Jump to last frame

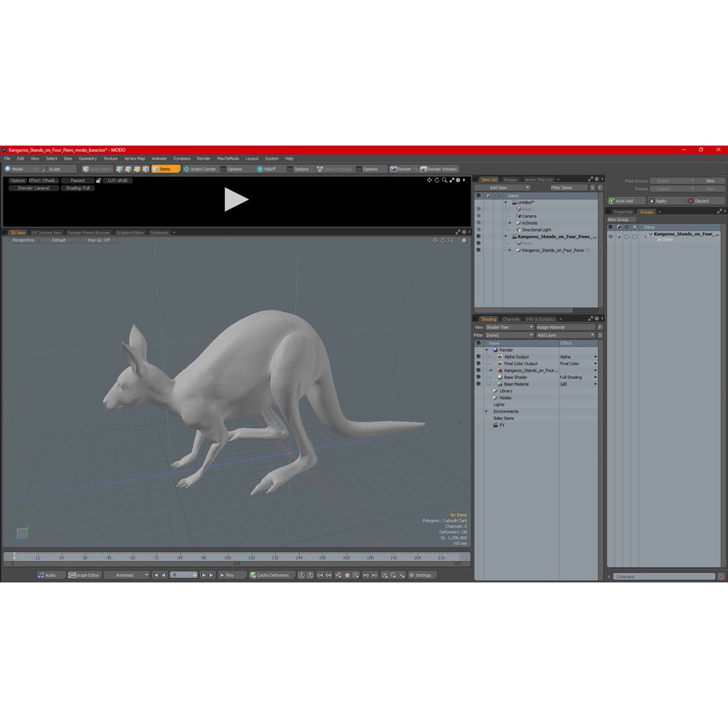click(212, 575)
